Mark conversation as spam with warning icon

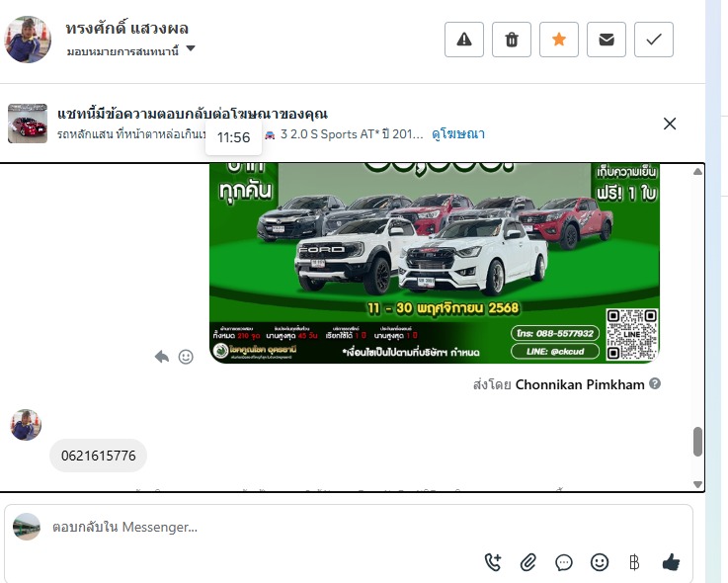coord(464,40)
